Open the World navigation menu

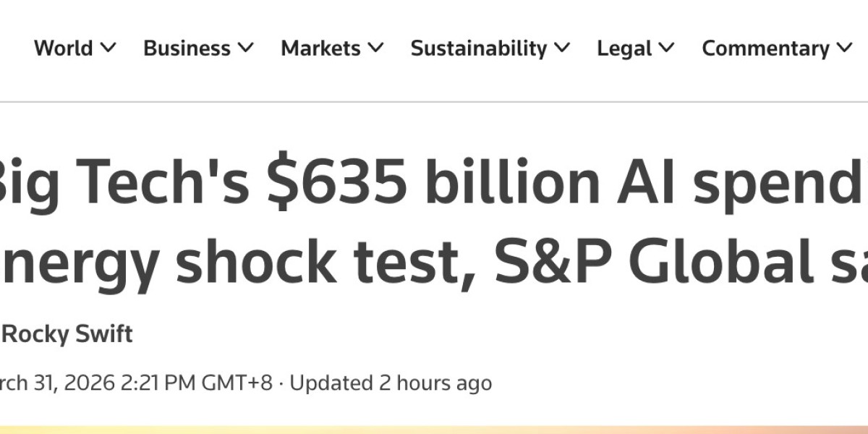coord(64,48)
